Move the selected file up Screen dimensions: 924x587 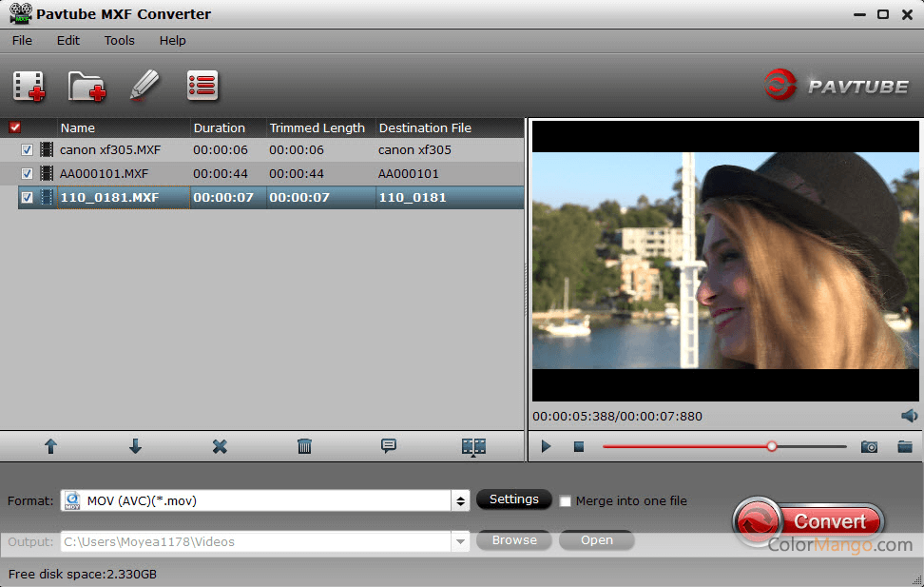pyautogui.click(x=50, y=446)
